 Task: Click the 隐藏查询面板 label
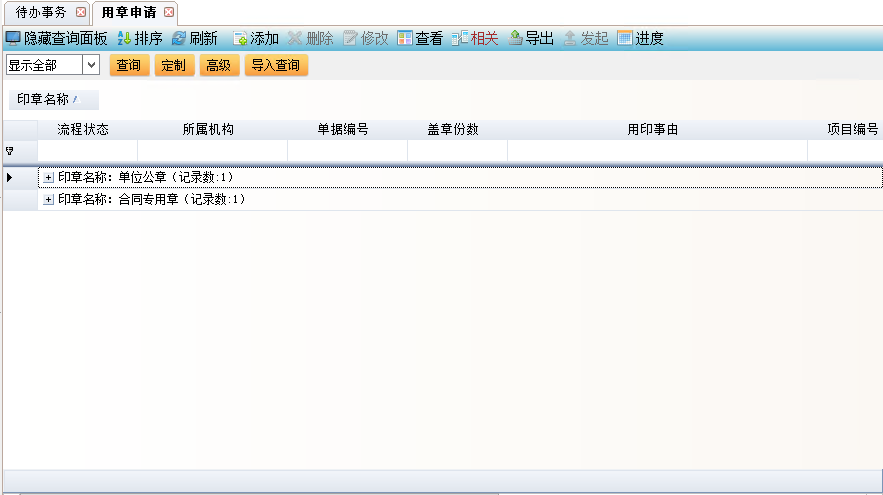coord(65,38)
